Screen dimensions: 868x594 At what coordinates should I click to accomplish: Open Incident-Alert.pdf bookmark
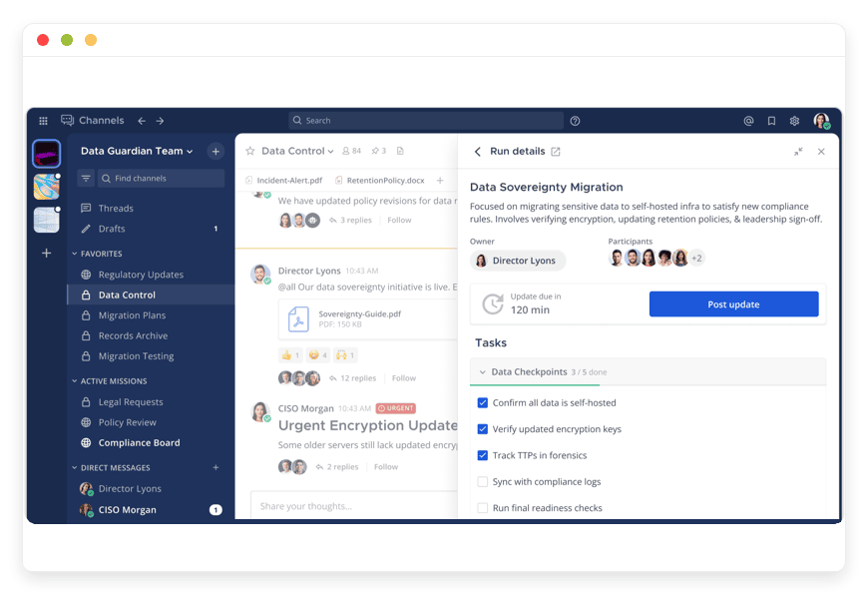(x=284, y=180)
